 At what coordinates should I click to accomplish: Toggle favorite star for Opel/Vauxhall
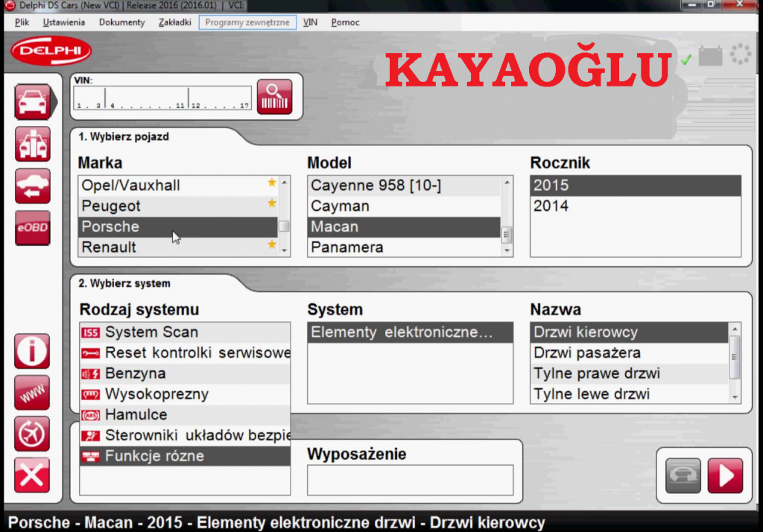[271, 183]
